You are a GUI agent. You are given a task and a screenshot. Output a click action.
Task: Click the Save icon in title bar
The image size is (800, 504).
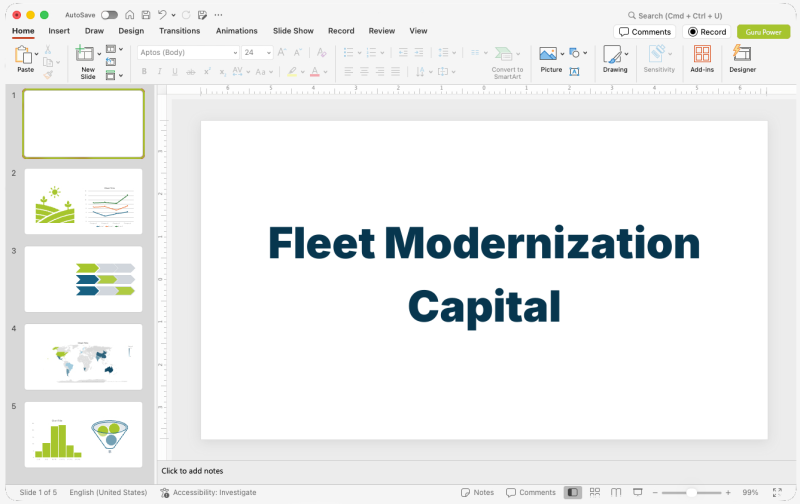coord(146,15)
